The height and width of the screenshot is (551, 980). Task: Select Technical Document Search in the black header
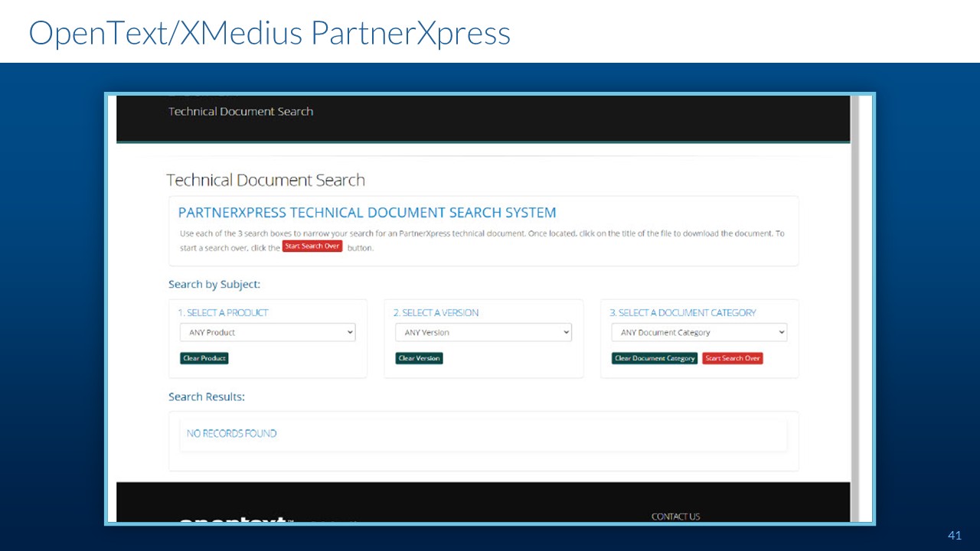240,112
